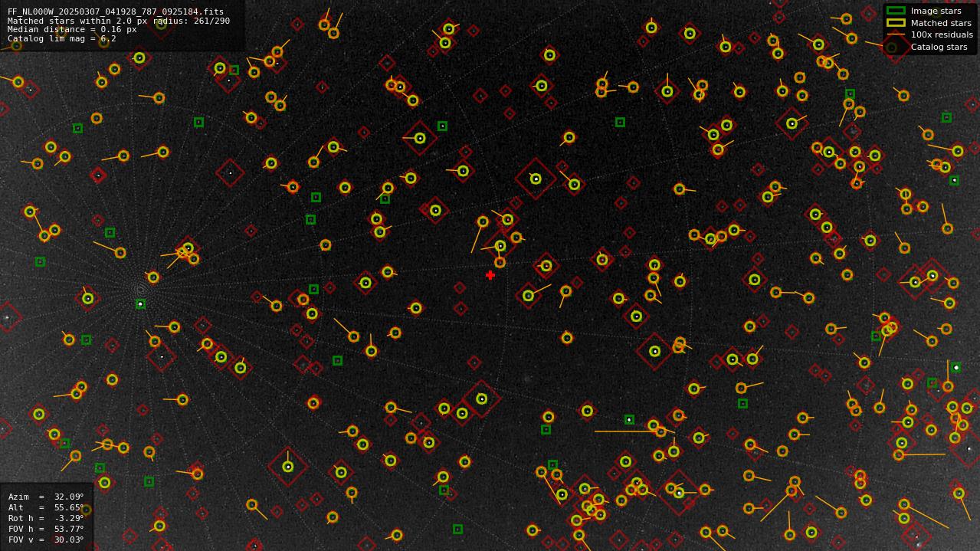Image resolution: width=980 pixels, height=551 pixels.
Task: Click the '100x residuals' legend label
Action: 942,34
